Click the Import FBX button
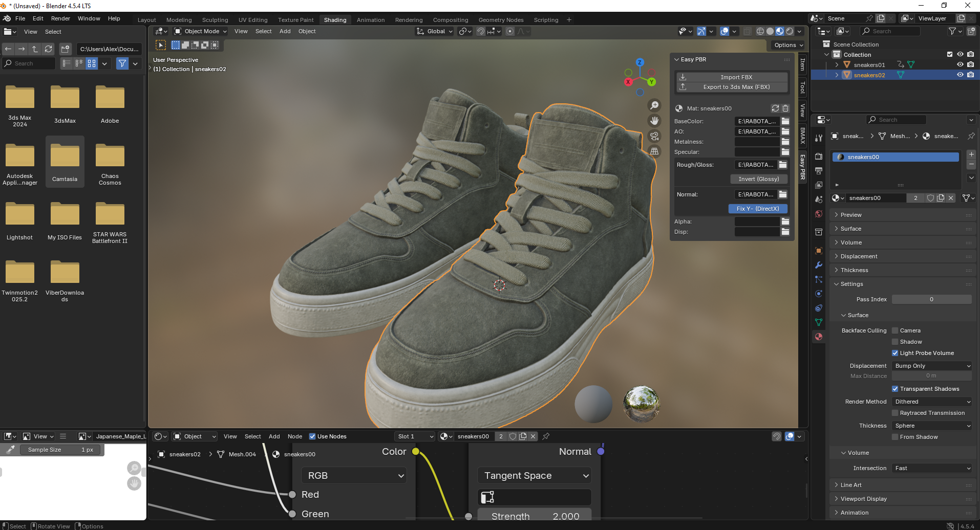The height and width of the screenshot is (530, 980). click(x=736, y=77)
